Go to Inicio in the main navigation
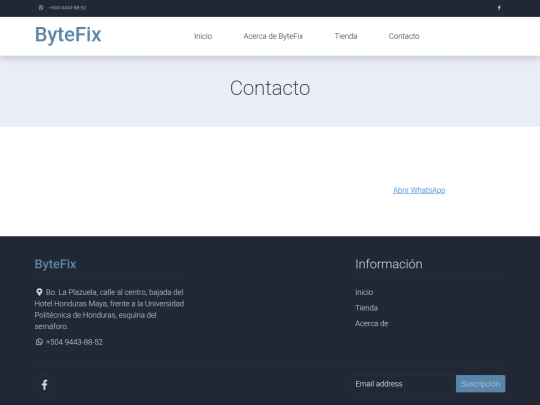540x405 pixels. click(x=203, y=36)
